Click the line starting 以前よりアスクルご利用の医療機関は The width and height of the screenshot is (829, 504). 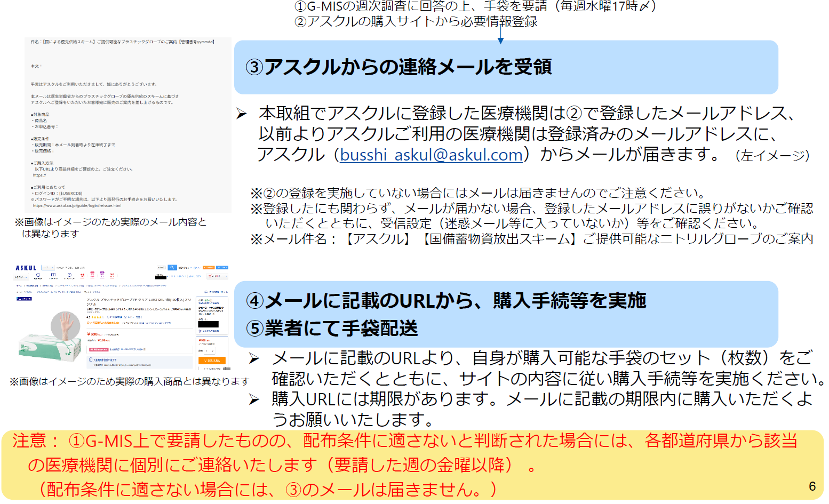(x=517, y=134)
